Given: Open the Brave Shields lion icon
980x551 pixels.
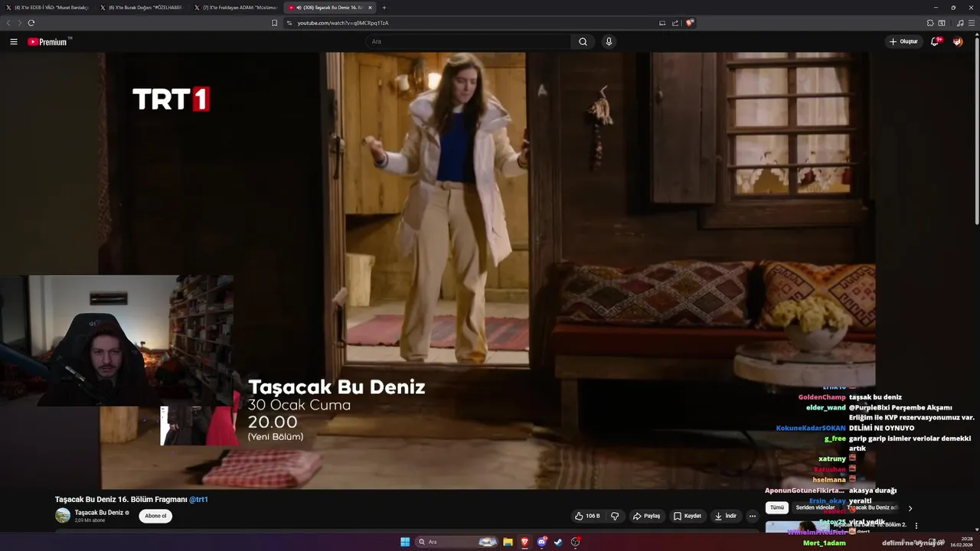Looking at the screenshot, I should coord(690,23).
